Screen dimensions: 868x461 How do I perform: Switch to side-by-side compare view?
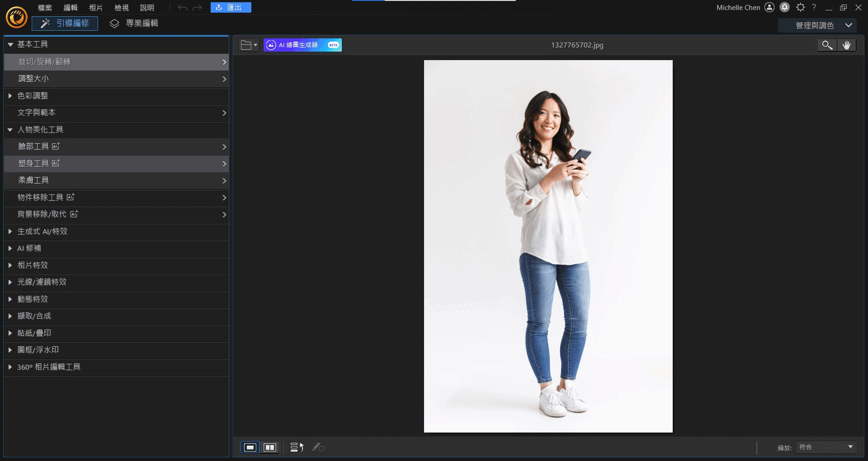[270, 447]
